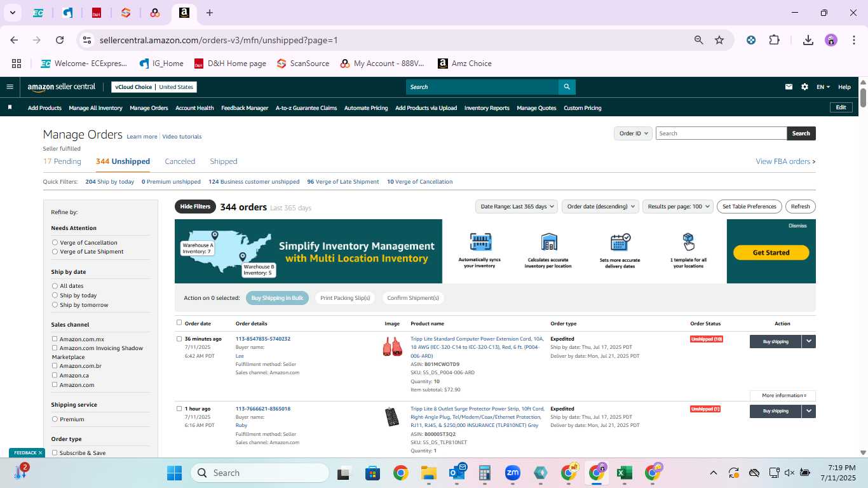Image resolution: width=868 pixels, height=488 pixels.
Task: Open the Inventory Reports menu item
Action: [x=487, y=108]
